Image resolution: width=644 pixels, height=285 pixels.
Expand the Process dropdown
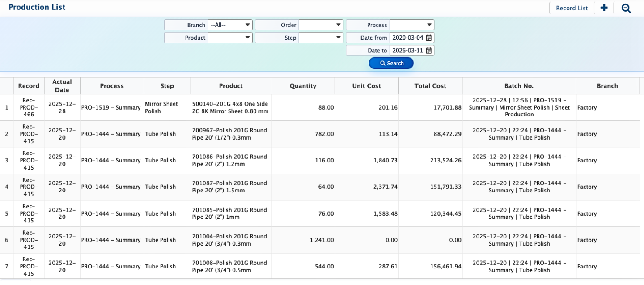click(411, 25)
